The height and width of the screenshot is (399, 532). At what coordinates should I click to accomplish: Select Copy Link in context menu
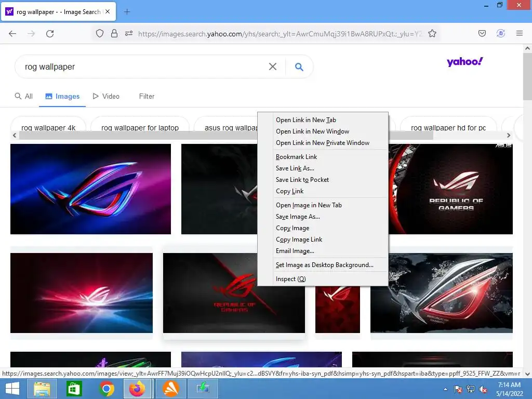point(323,191)
